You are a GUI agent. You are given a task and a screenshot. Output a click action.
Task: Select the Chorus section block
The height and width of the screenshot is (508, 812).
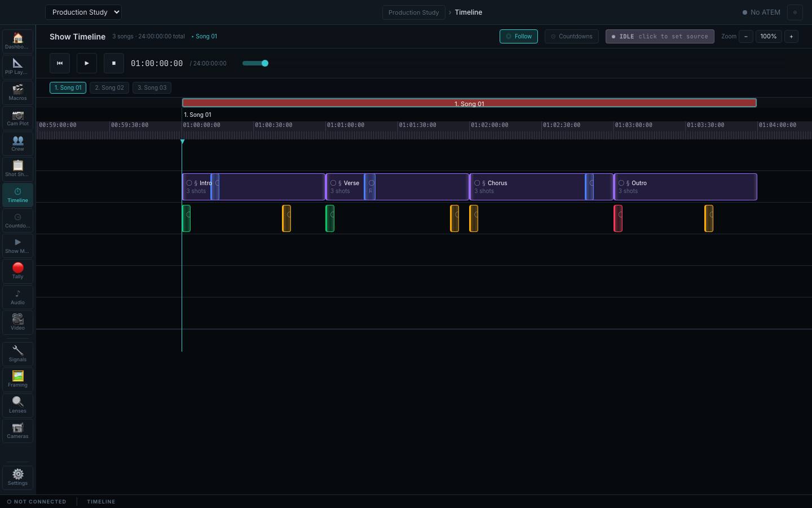point(541,187)
